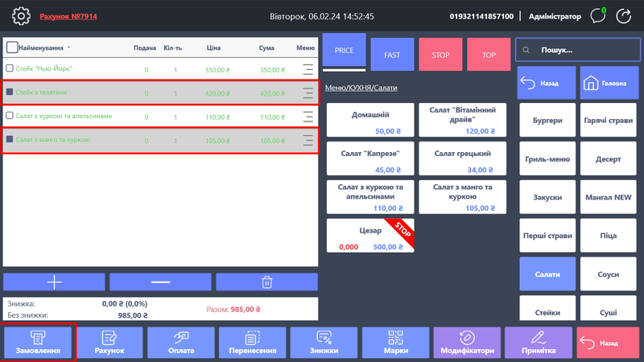Image resolution: width=644 pixels, height=362 pixels.
Task: Click the chat notifications bubble icon
Action: [598, 15]
